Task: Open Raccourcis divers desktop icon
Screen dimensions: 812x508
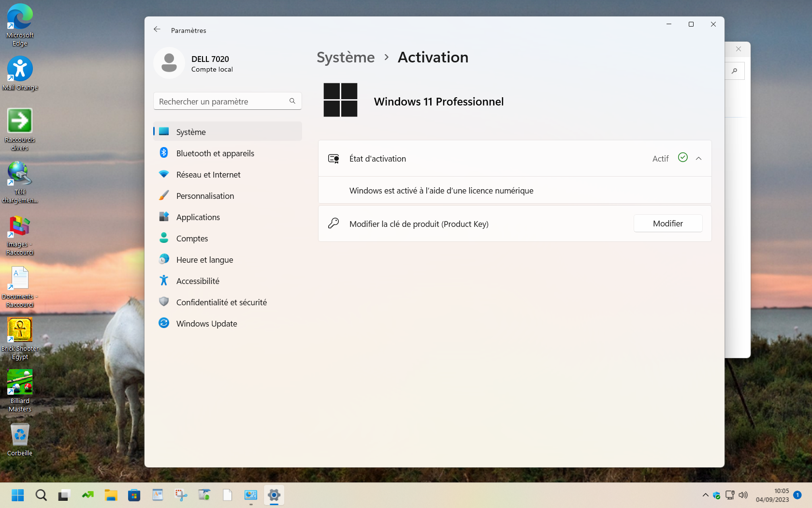Action: click(x=20, y=130)
